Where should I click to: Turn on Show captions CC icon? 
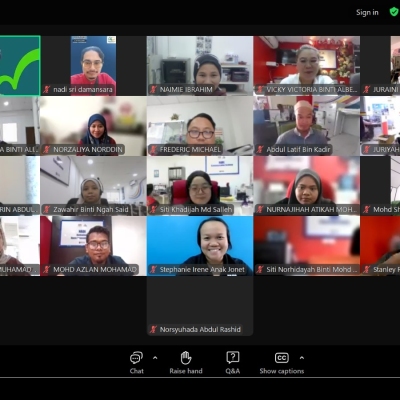click(282, 358)
